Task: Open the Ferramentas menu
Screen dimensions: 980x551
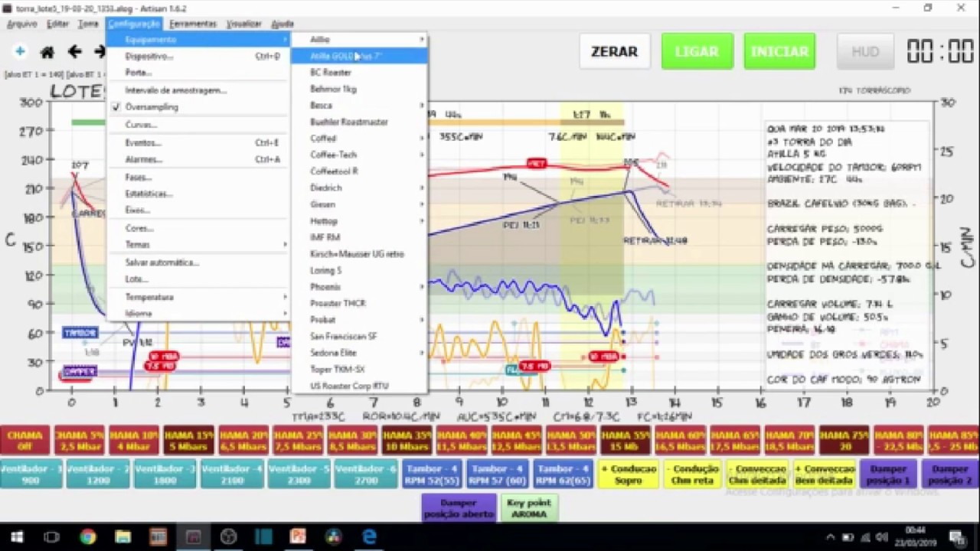Action: 193,24
